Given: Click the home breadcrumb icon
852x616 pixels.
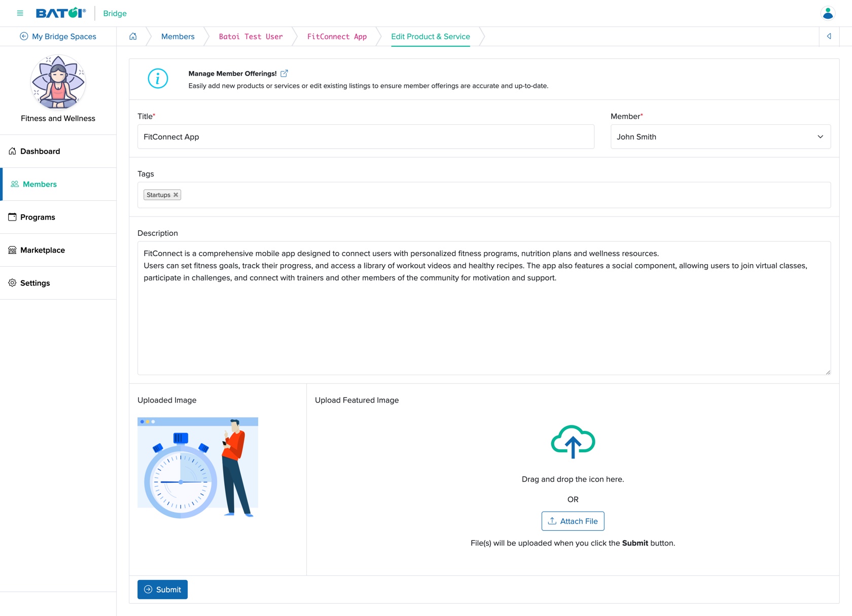Looking at the screenshot, I should tap(133, 37).
